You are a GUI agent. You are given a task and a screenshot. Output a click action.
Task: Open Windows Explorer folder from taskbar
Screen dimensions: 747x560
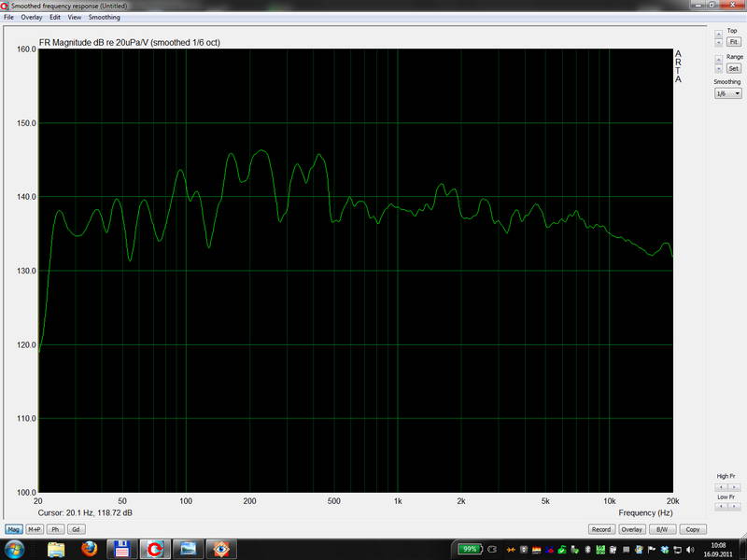(x=56, y=549)
